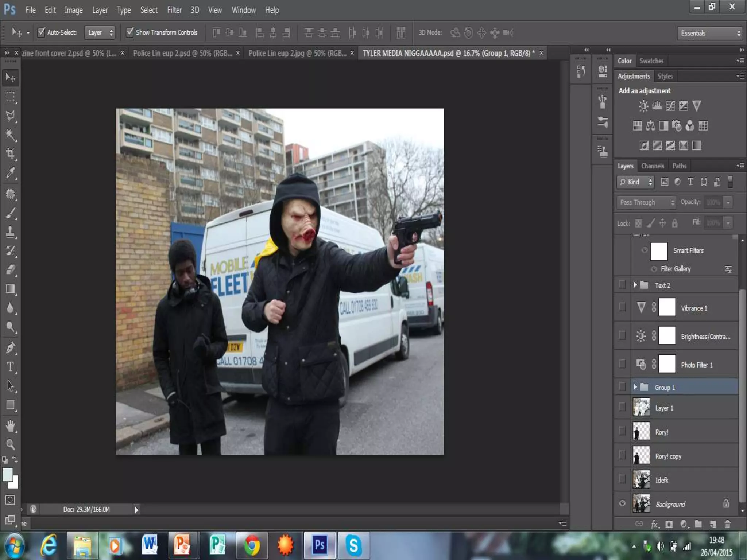Viewport: 747px width, 560px height.
Task: Switch to the Channels tab
Action: (x=652, y=166)
